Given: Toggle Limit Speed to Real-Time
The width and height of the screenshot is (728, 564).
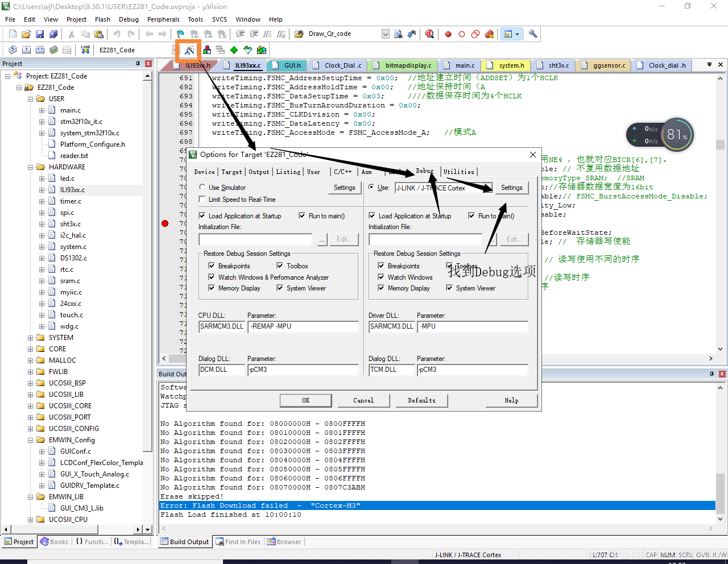Looking at the screenshot, I should pyautogui.click(x=202, y=200).
